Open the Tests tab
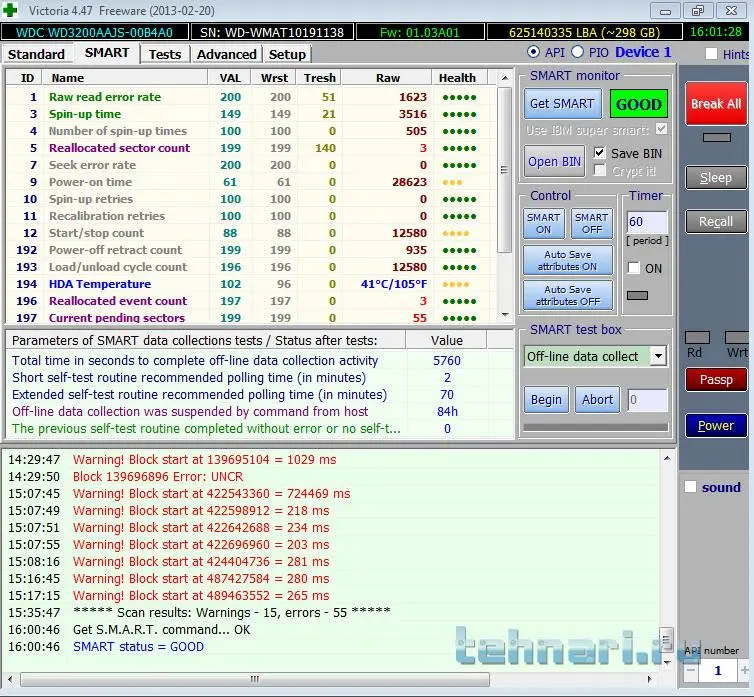754x697 pixels. [x=164, y=54]
